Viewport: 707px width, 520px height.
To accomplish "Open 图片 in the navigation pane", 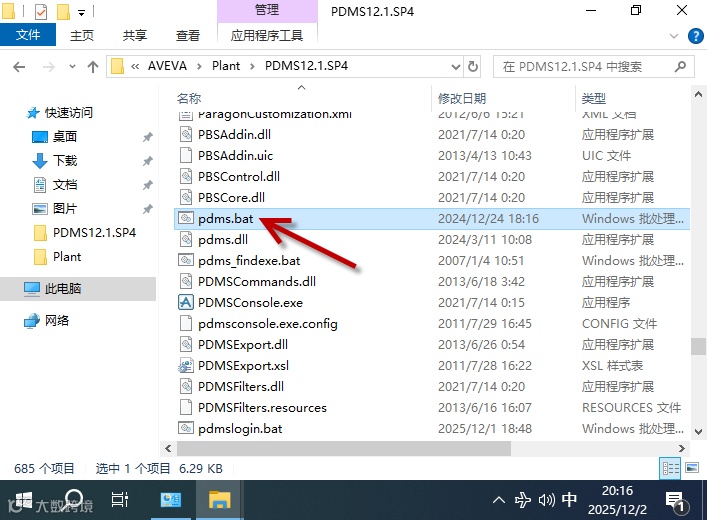I will pyautogui.click(x=64, y=208).
